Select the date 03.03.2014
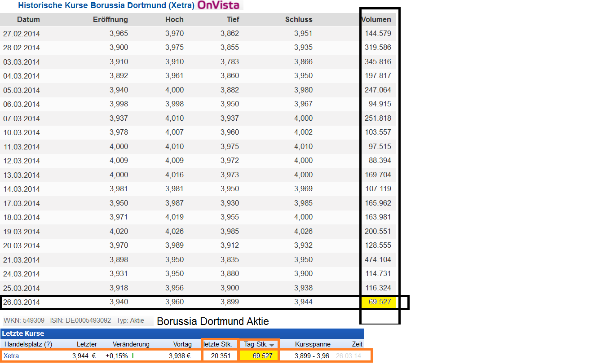Screen dimensions: 592x364 click(x=22, y=62)
